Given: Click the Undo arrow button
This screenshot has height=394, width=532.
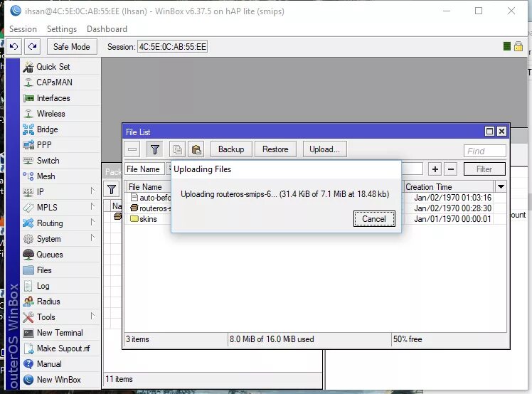Looking at the screenshot, I should [x=14, y=46].
